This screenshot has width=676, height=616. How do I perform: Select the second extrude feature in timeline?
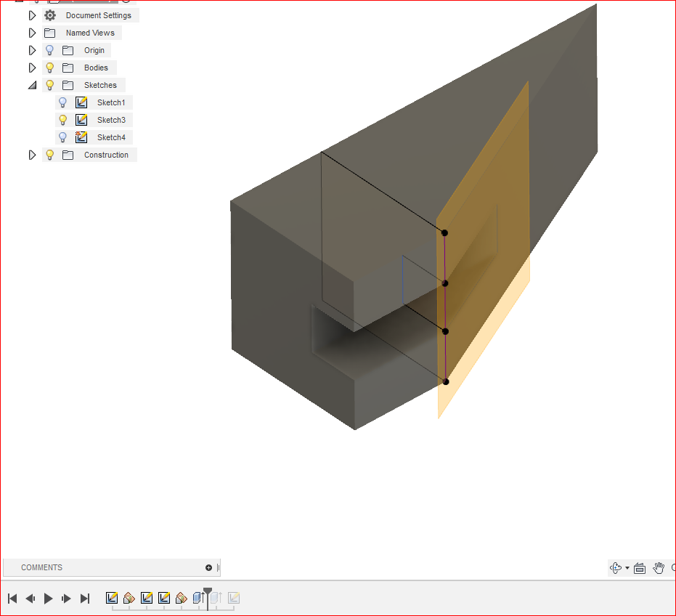pos(182,598)
